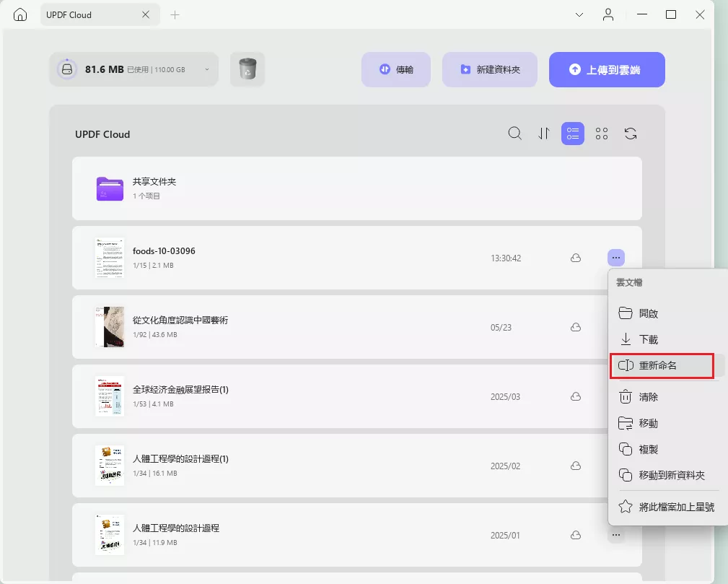Screen dimensions: 728x584
Task: Click 上傳到雲端 upload button
Action: [607, 70]
